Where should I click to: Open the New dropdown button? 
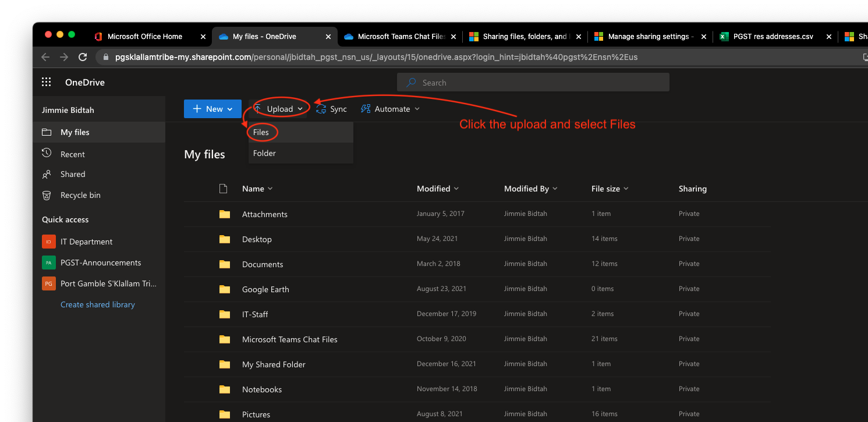click(x=212, y=109)
